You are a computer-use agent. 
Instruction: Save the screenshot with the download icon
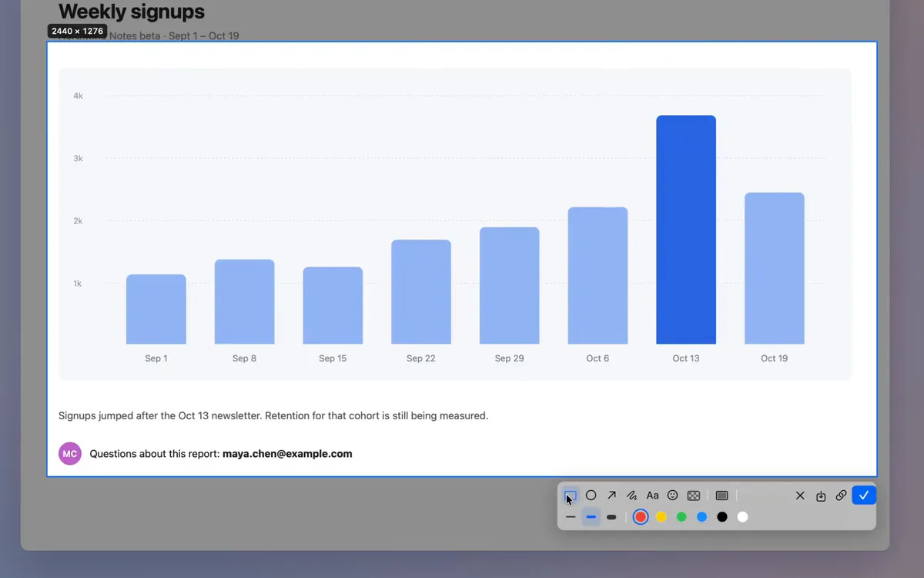tap(821, 496)
